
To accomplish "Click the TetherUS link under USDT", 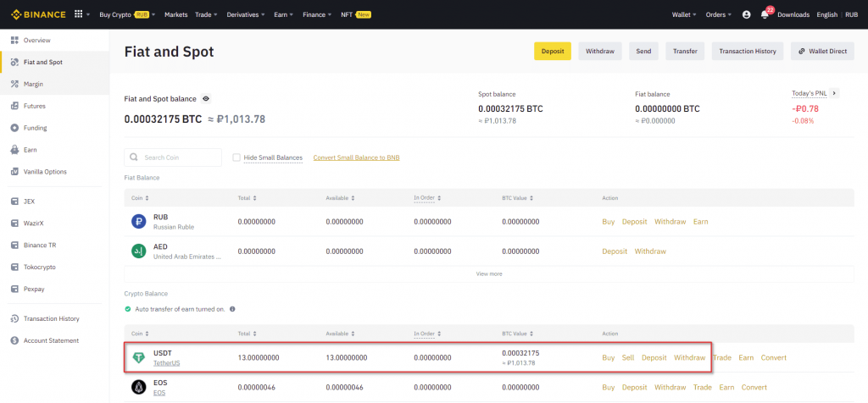I will pyautogui.click(x=167, y=363).
